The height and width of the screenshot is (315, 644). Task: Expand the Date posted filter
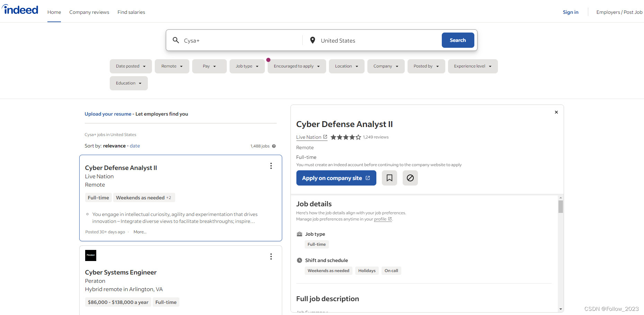tap(131, 66)
